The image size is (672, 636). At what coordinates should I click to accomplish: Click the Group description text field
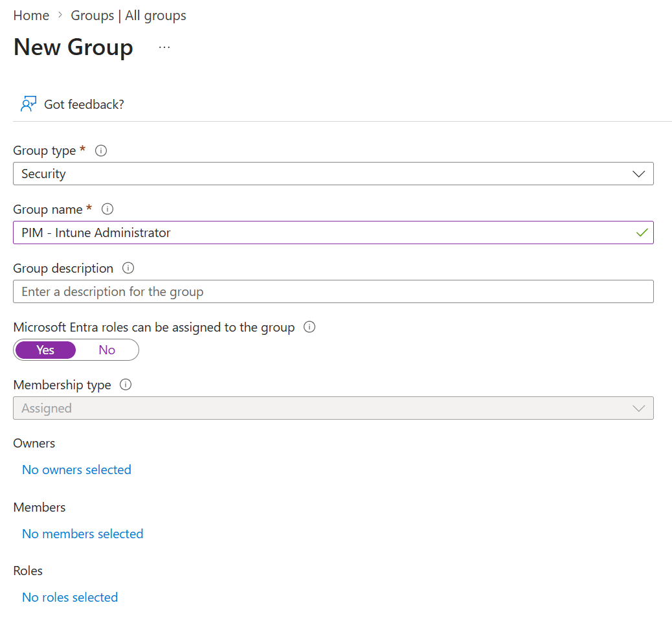tap(333, 291)
